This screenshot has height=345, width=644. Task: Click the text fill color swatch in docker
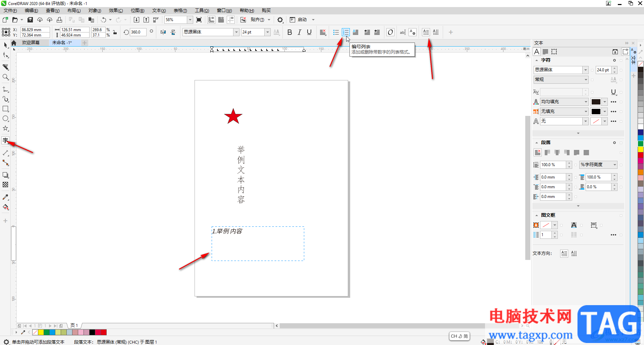[596, 102]
